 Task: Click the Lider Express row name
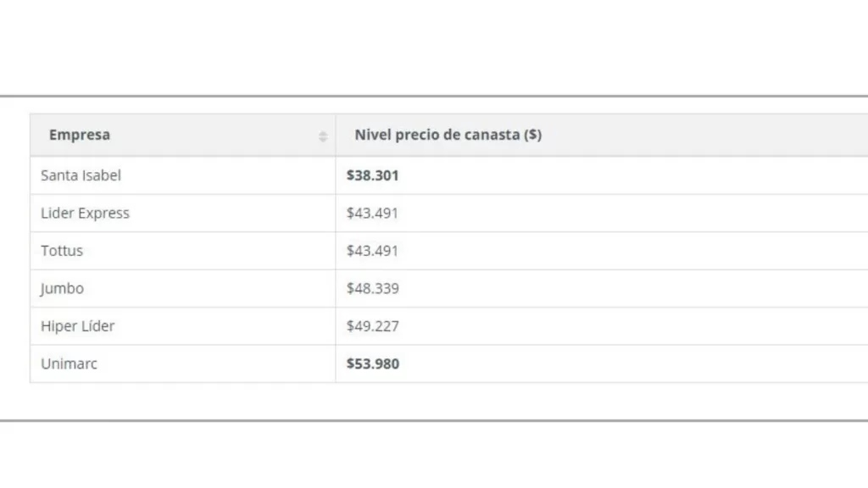click(86, 213)
